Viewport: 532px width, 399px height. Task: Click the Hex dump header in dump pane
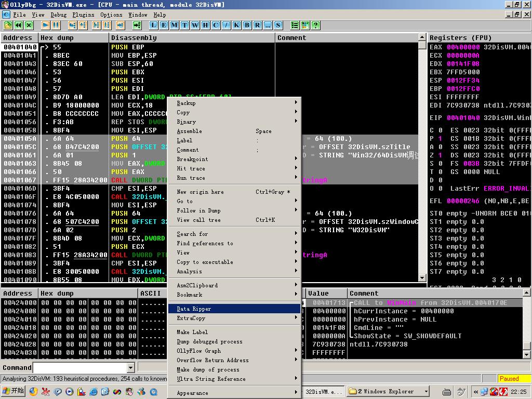[88, 293]
